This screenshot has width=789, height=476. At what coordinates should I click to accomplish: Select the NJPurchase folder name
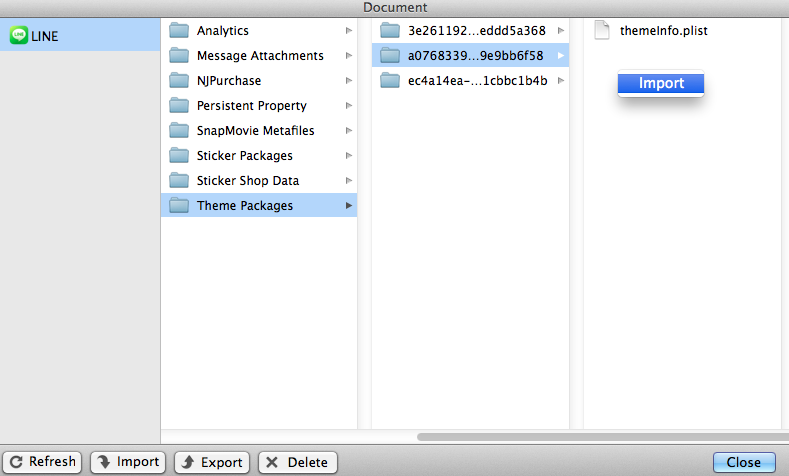pos(229,81)
